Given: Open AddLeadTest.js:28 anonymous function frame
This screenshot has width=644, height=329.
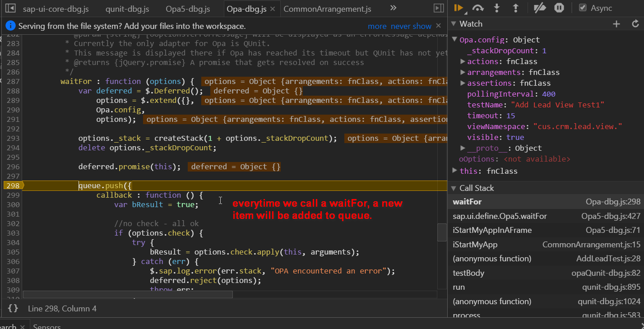Looking at the screenshot, I should [x=546, y=259].
